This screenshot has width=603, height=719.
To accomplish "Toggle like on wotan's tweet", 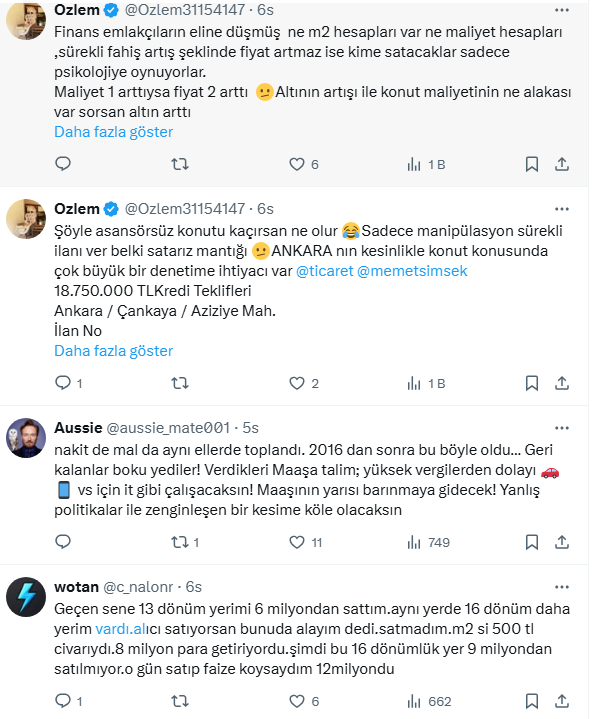I will pyautogui.click(x=296, y=702).
